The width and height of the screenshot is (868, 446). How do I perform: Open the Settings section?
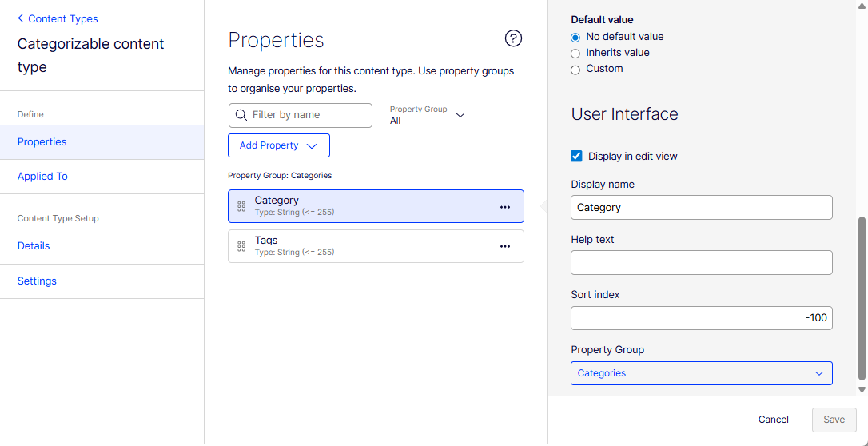37,281
